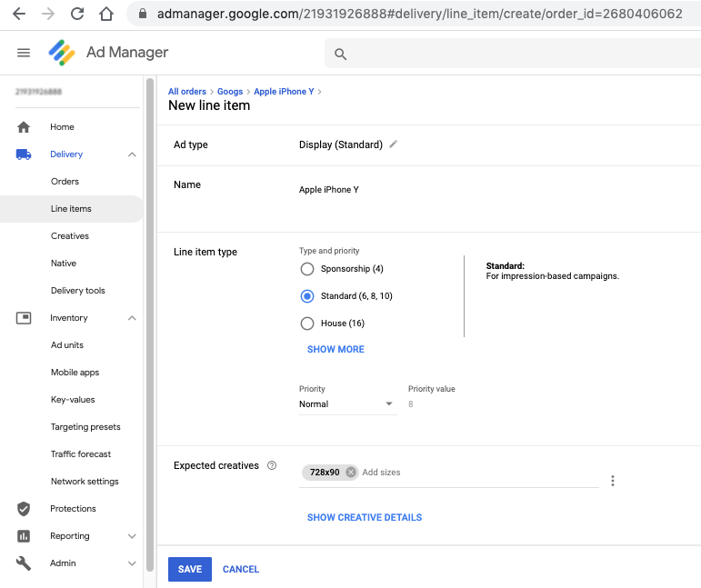Click the sidebar vertical scrollbar
Image resolution: width=701 pixels, height=588 pixels.
tap(150, 325)
